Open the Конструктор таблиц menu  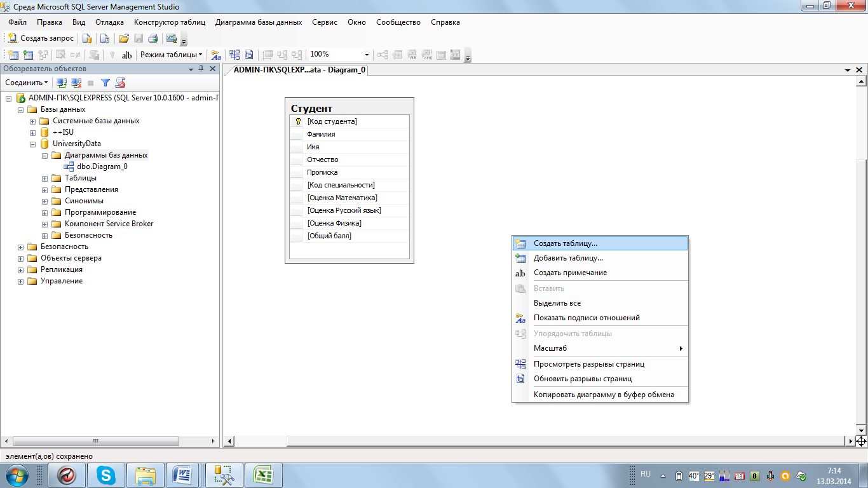(x=170, y=22)
